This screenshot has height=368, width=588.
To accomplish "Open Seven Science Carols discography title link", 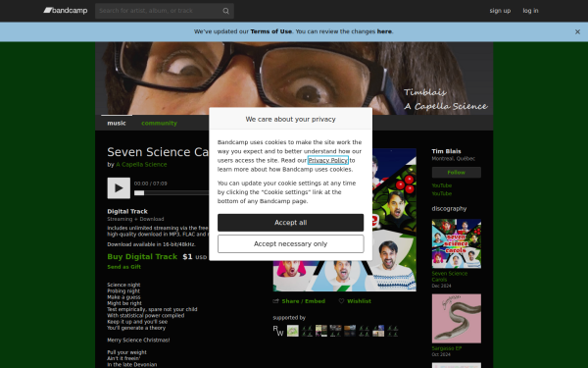I will (x=450, y=277).
